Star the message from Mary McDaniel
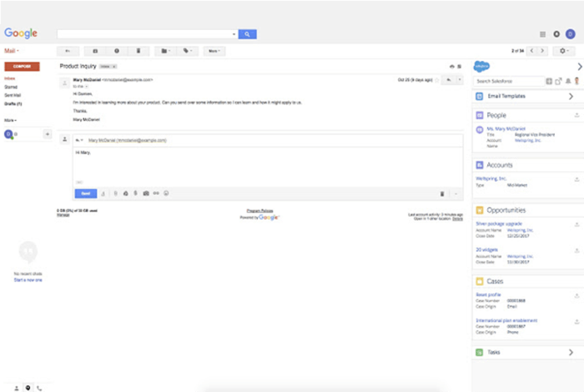584x392 pixels. (437, 80)
